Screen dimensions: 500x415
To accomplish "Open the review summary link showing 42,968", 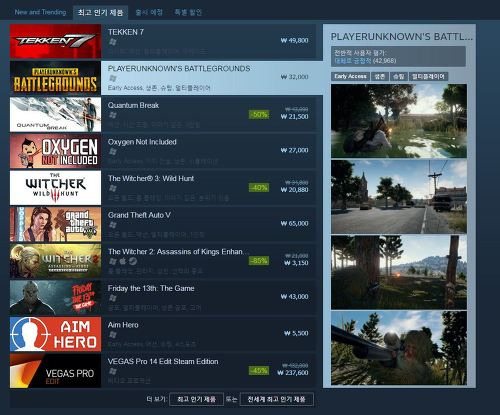I will [365, 61].
